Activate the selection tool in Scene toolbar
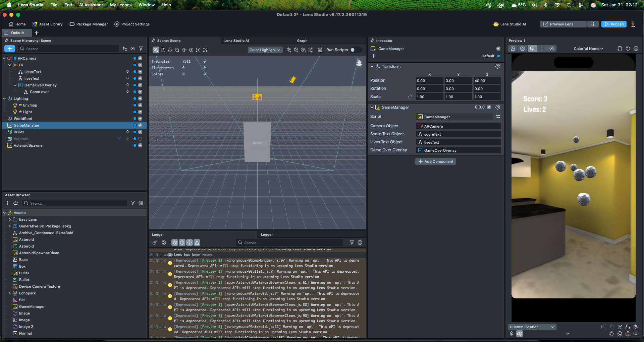 (156, 50)
